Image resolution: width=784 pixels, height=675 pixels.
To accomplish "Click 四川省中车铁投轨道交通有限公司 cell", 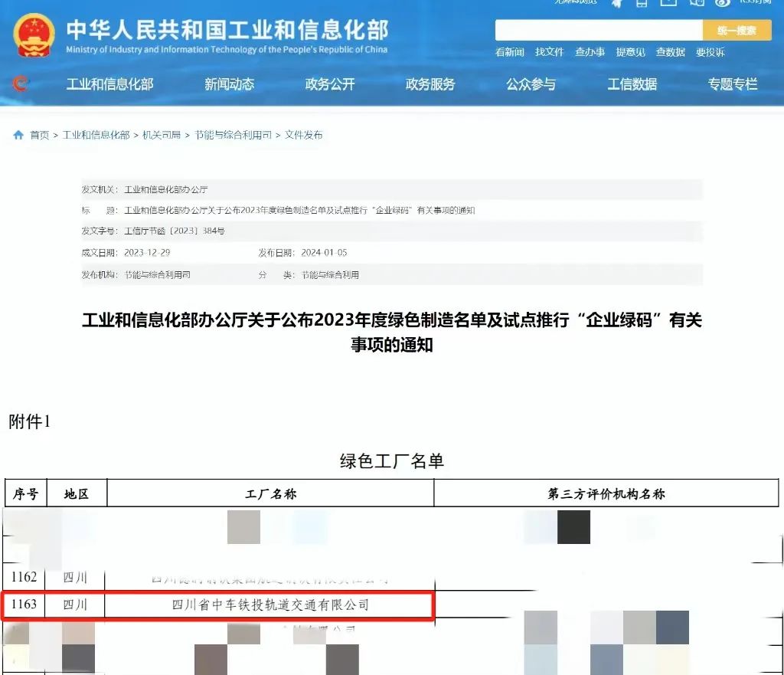I will [270, 605].
